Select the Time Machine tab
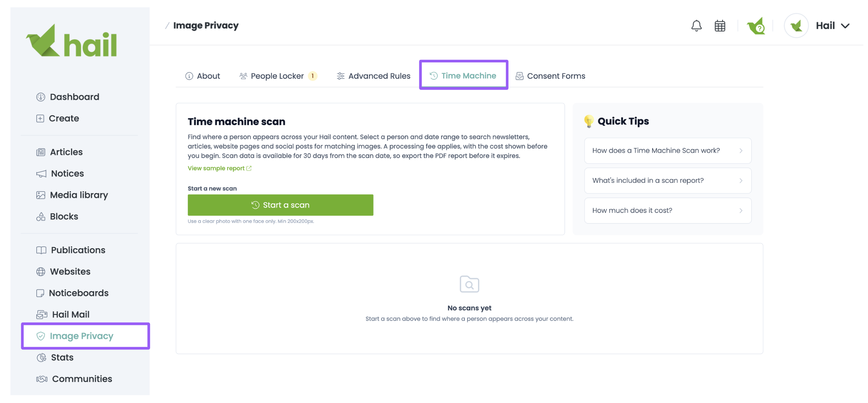This screenshot has width=868, height=403. click(x=463, y=76)
